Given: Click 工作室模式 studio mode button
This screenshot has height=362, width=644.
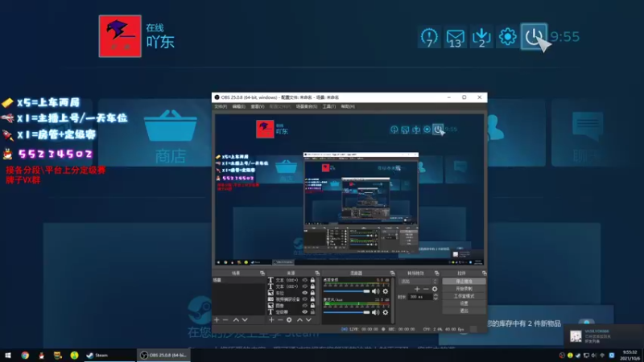Looking at the screenshot, I should point(464,296).
